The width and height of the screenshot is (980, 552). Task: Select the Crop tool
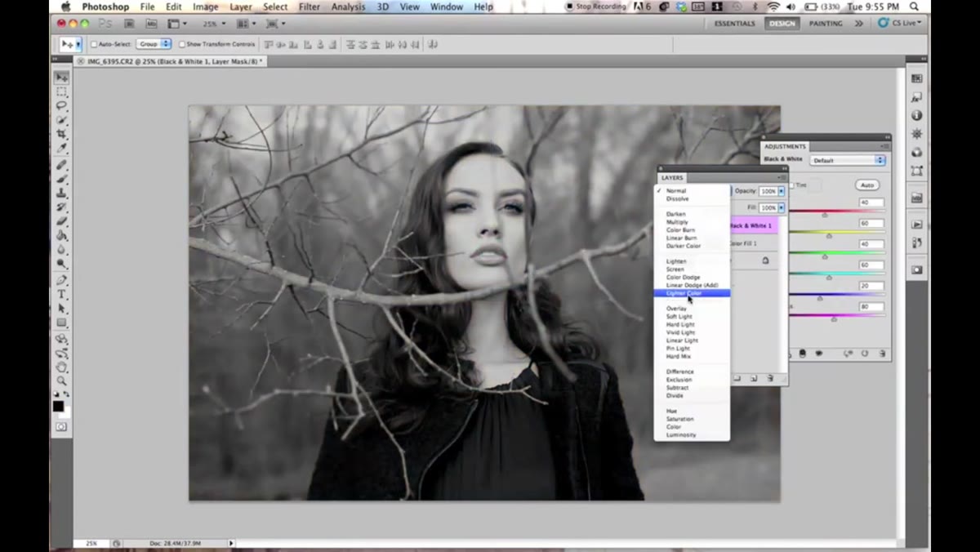tap(62, 134)
